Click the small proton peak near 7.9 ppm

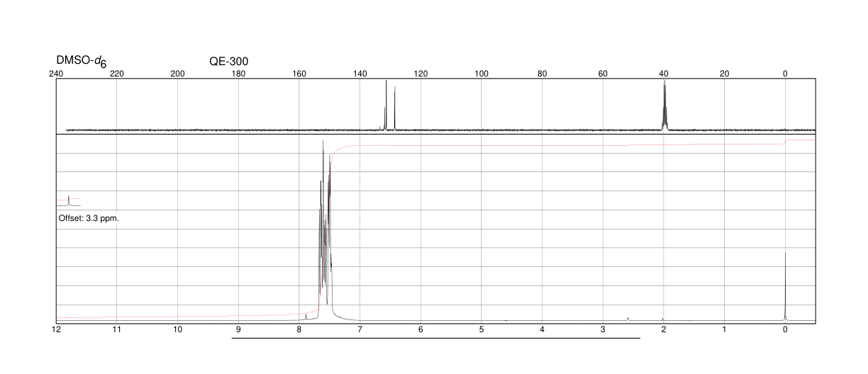coord(306,317)
